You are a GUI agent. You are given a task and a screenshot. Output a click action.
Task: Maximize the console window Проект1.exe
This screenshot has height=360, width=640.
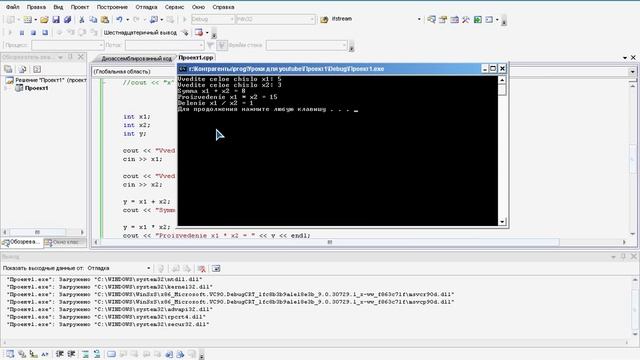tap(493, 69)
